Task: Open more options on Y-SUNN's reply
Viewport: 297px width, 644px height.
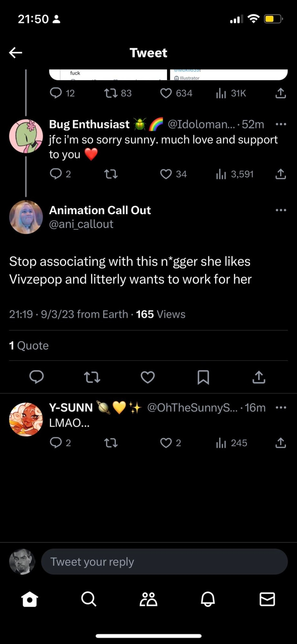Action: (281, 408)
